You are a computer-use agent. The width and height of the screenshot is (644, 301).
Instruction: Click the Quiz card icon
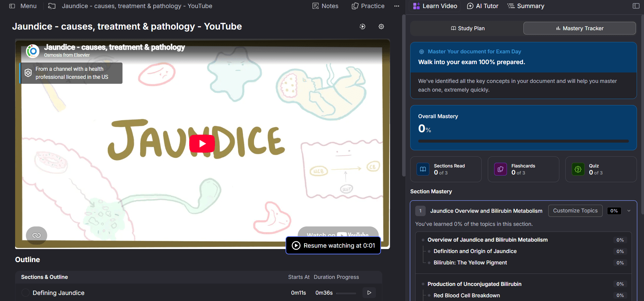(x=578, y=169)
